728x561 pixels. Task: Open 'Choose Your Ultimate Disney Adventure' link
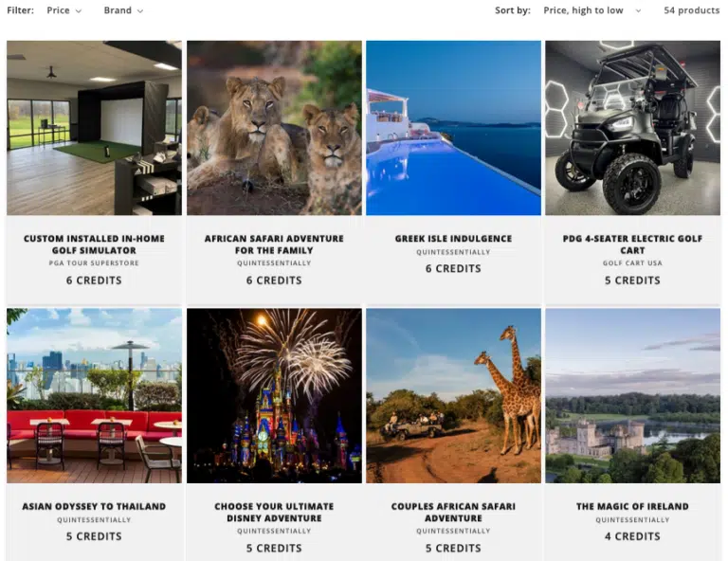tap(274, 513)
